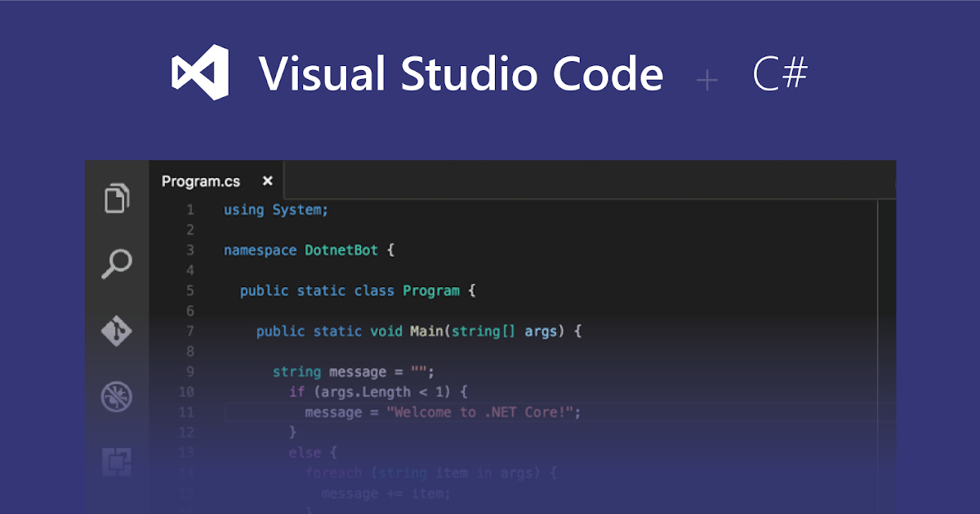This screenshot has height=514, width=980.
Task: Select the 'DotnetBot' namespace name
Action: coord(341,250)
